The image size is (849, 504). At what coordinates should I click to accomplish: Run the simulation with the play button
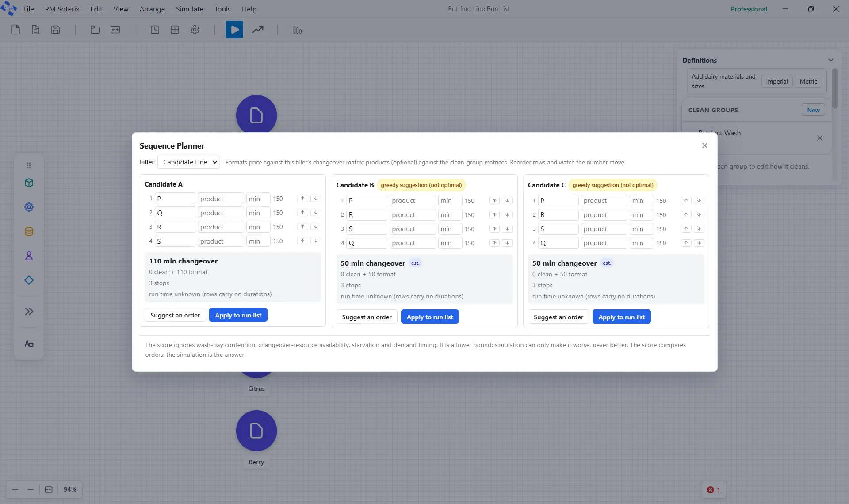[234, 30]
